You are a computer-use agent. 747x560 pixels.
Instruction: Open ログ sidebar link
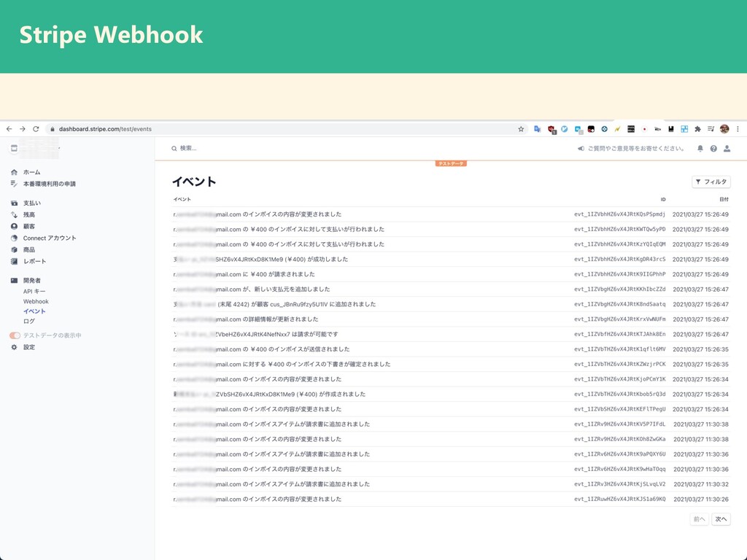point(28,322)
